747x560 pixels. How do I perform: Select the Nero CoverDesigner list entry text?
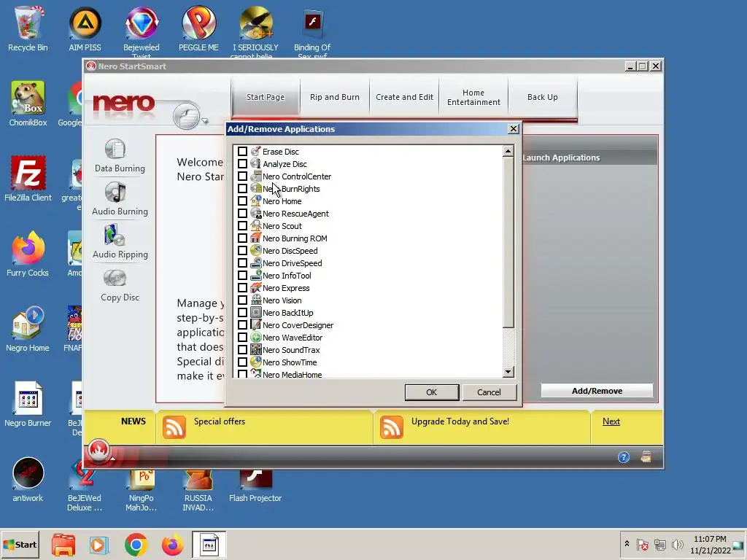click(x=298, y=324)
